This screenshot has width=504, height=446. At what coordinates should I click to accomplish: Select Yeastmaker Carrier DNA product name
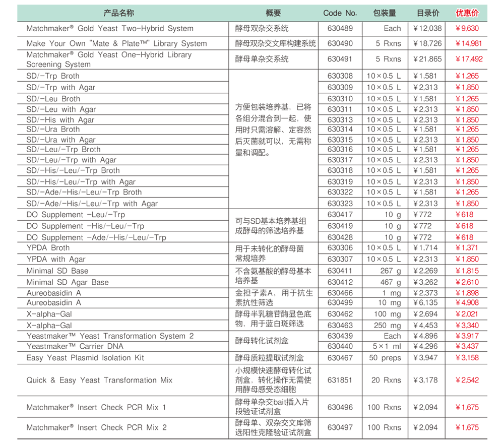click(75, 346)
